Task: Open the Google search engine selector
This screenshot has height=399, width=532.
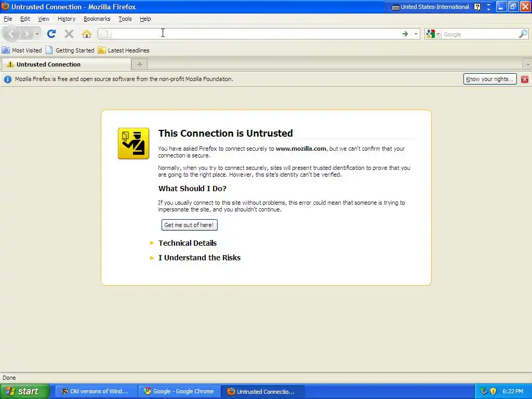Action: click(x=433, y=34)
